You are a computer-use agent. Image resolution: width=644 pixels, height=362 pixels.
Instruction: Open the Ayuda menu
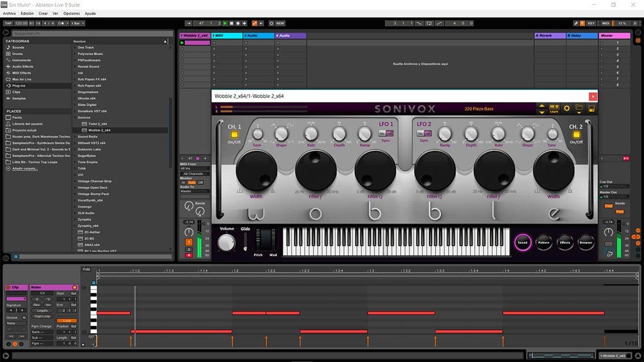tap(90, 13)
